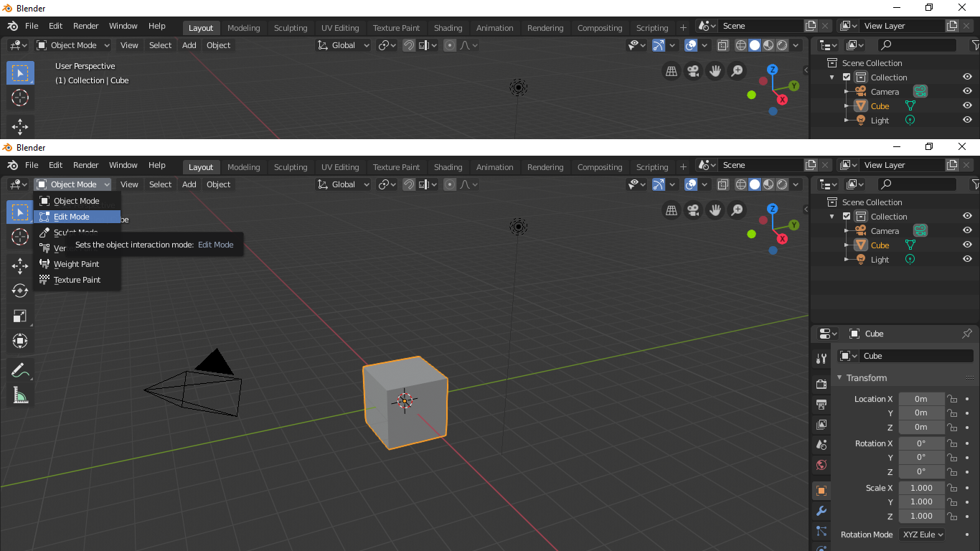Open the World Properties tab
Image resolution: width=980 pixels, height=551 pixels.
(x=820, y=465)
